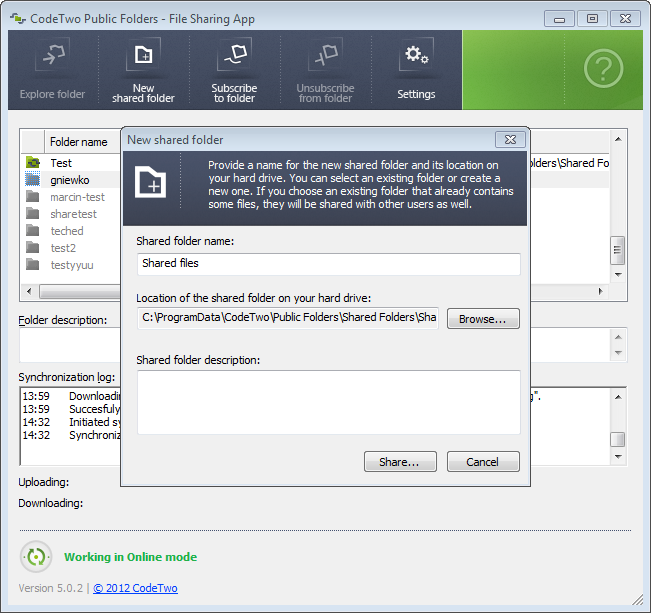This screenshot has height=613, width=651.
Task: Maximize the CodeTwo Public Folders window
Action: [592, 19]
